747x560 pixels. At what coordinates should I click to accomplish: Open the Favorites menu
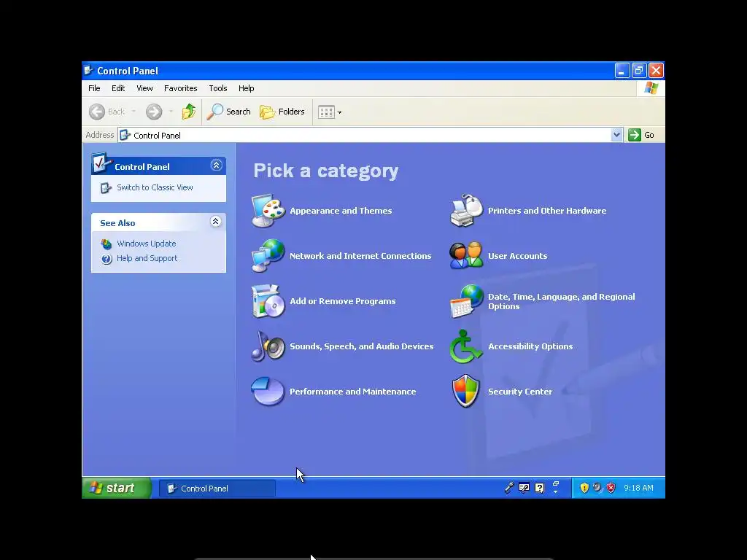pos(181,88)
